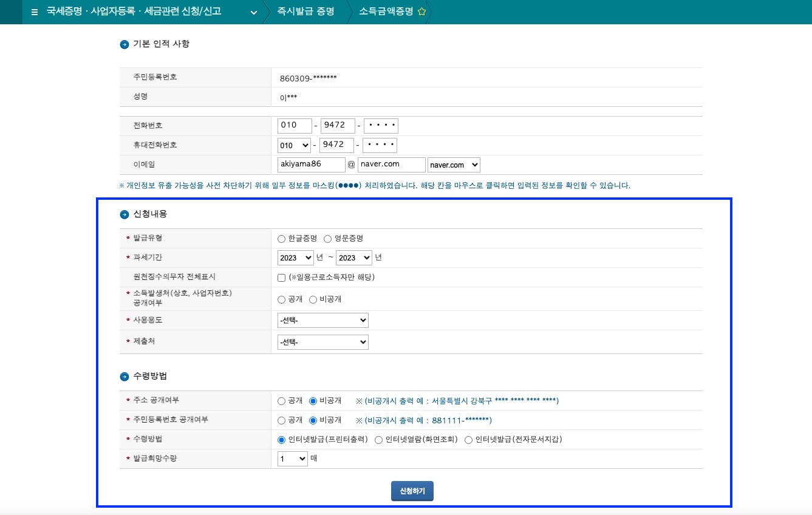This screenshot has height=515, width=812.
Task: Click the 전화번호 middle field 9472
Action: 338,126
